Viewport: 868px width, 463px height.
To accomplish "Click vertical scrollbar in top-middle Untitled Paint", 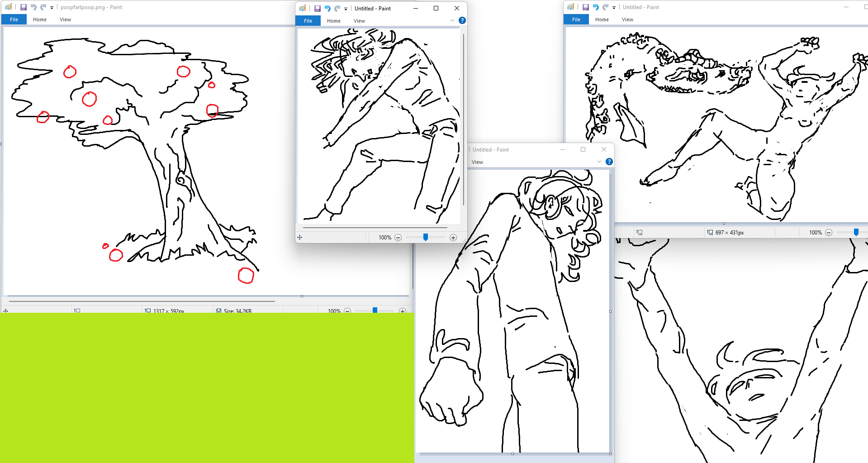I will click(464, 119).
